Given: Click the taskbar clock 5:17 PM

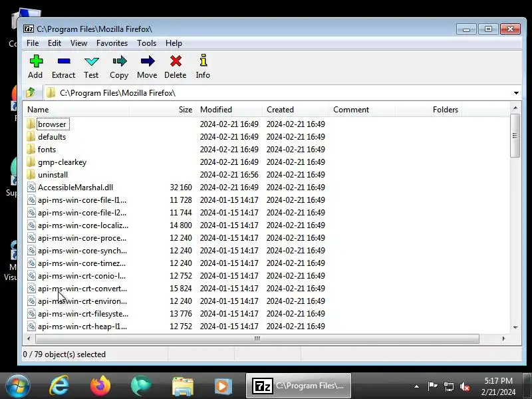Looking at the screenshot, I should pyautogui.click(x=498, y=380).
